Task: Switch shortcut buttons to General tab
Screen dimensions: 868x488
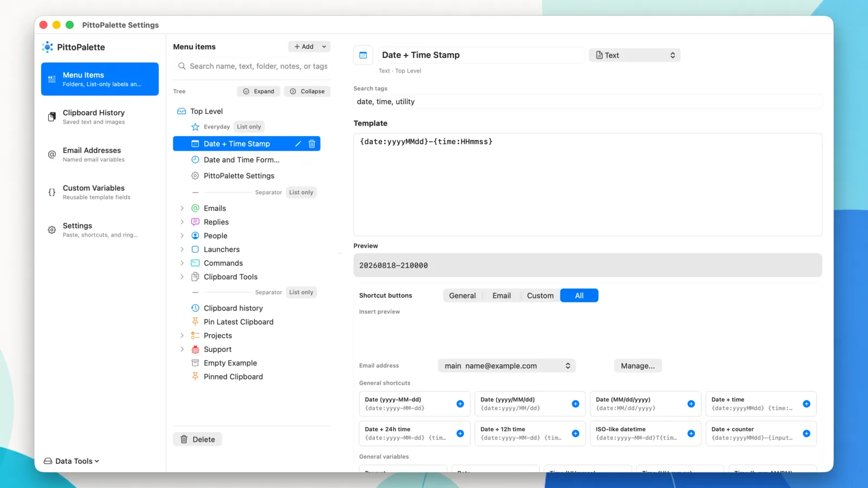Action: click(462, 296)
